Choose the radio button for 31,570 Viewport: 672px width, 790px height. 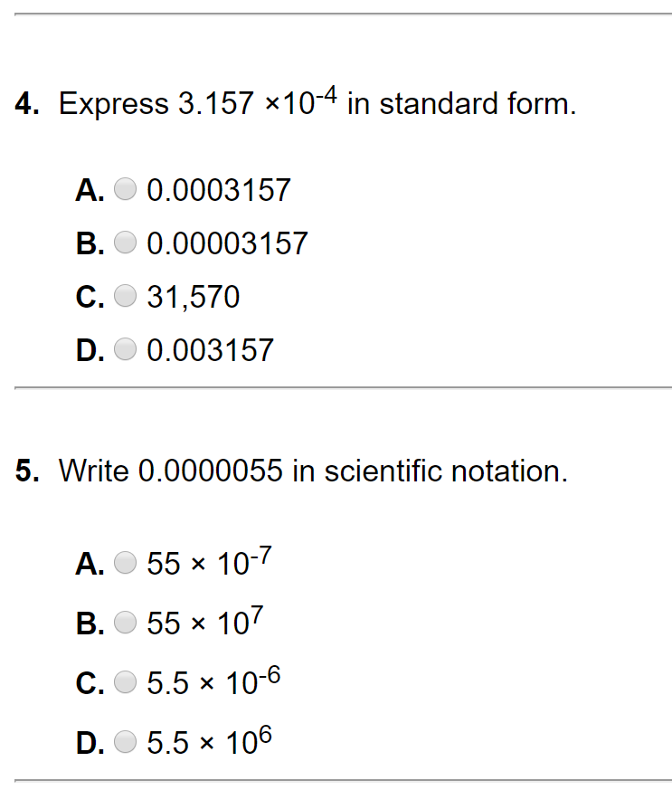(x=127, y=297)
